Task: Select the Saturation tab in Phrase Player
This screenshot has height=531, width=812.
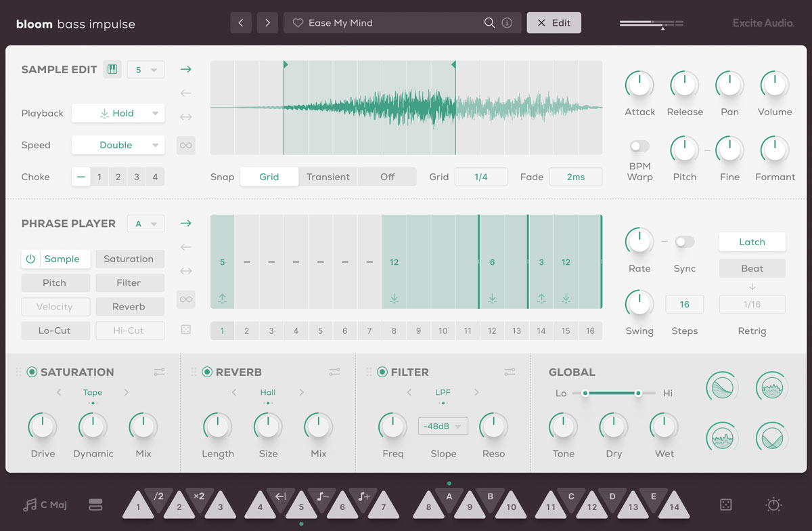Action: point(130,259)
